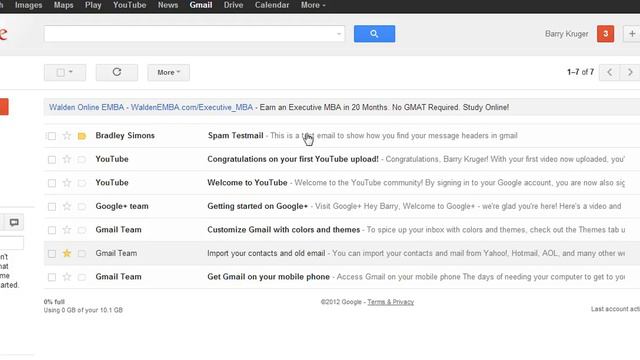640x360 pixels.
Task: Open Maps in the Google top bar
Action: [64, 5]
